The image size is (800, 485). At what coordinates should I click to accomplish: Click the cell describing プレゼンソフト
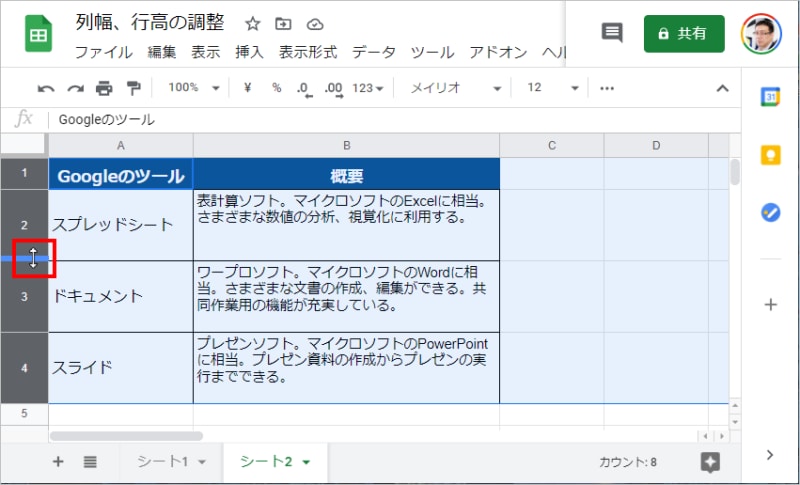[x=346, y=368]
